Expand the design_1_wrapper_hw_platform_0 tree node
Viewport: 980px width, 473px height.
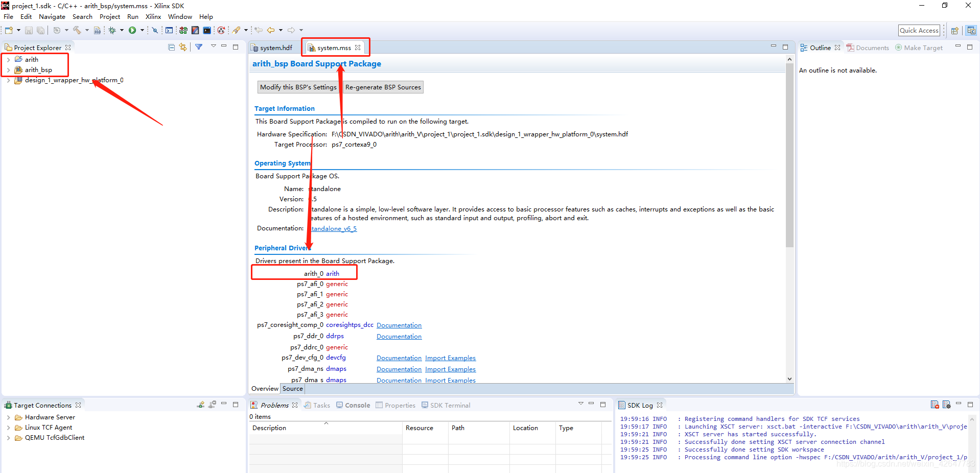8,80
